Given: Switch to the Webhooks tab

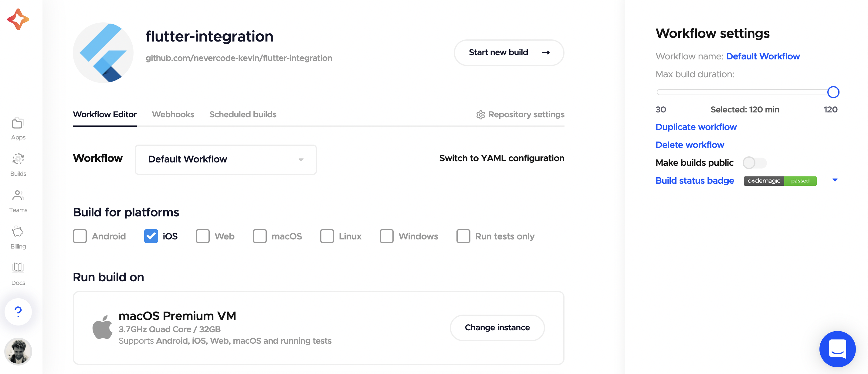Looking at the screenshot, I should coord(173,115).
